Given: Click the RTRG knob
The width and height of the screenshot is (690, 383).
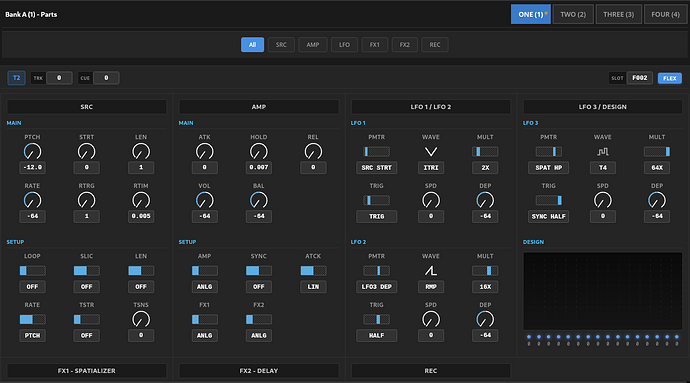Looking at the screenshot, I should 86,200.
